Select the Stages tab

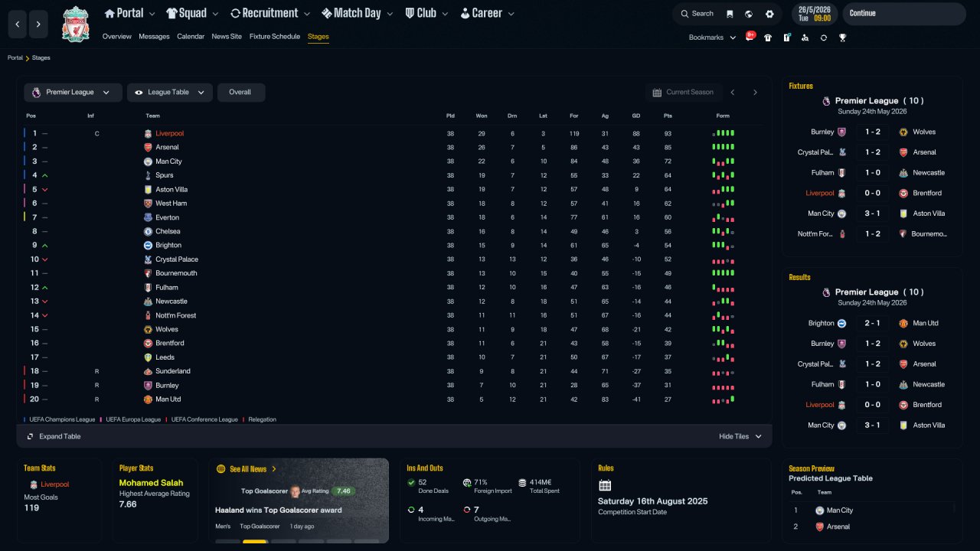click(318, 37)
